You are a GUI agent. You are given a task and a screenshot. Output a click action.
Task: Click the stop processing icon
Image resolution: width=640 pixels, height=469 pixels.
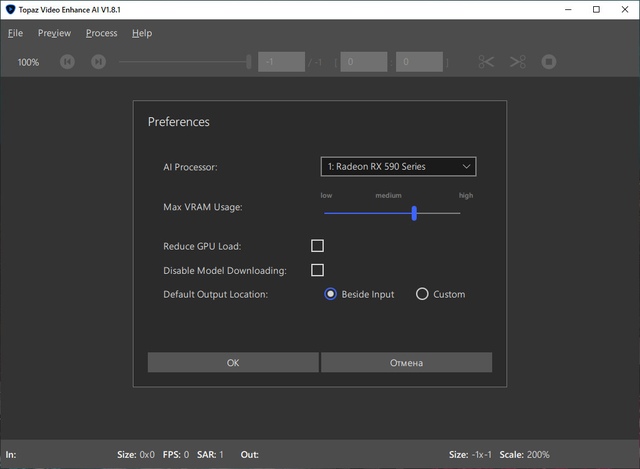tap(548, 62)
